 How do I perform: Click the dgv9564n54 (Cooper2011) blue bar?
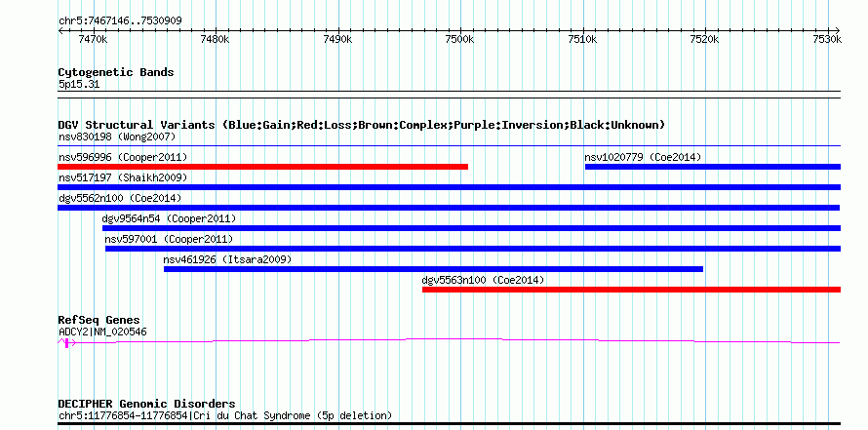pyautogui.click(x=471, y=228)
